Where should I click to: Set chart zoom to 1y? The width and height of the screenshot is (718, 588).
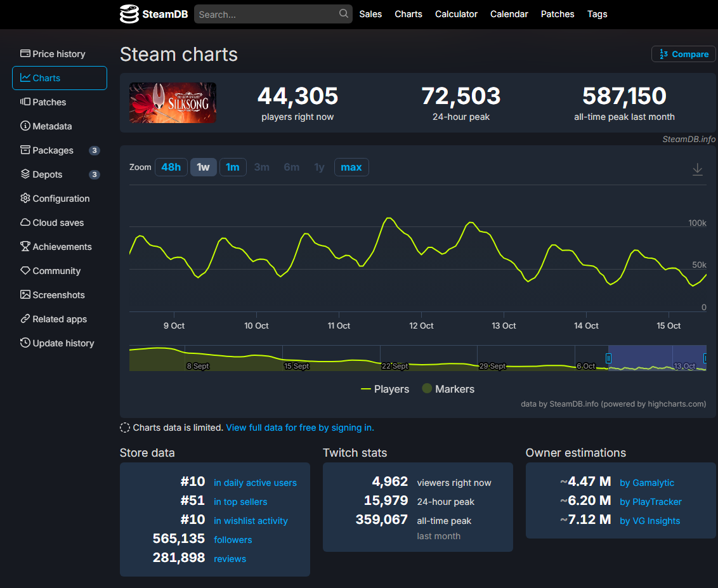319,167
